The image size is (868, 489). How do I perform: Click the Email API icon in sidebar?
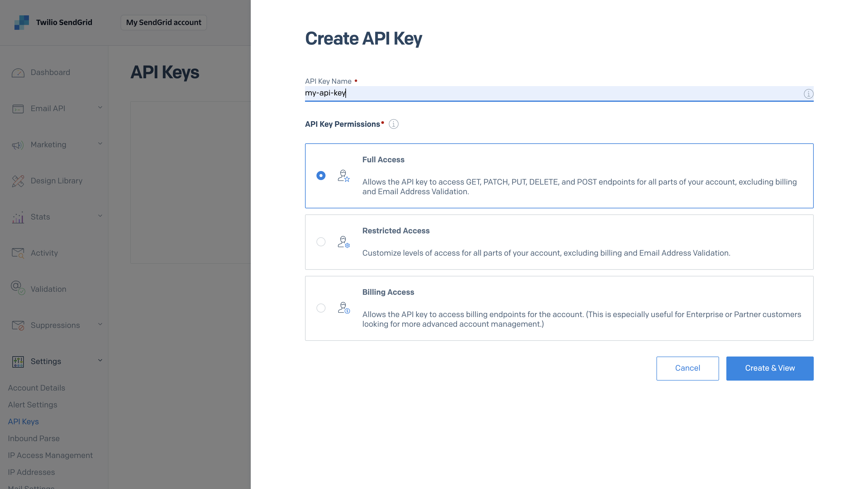pyautogui.click(x=18, y=109)
